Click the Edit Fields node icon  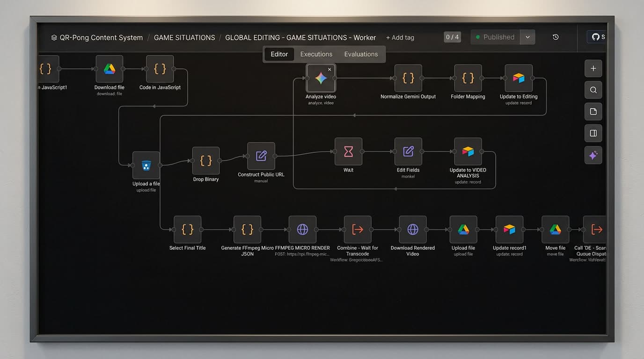[408, 151]
